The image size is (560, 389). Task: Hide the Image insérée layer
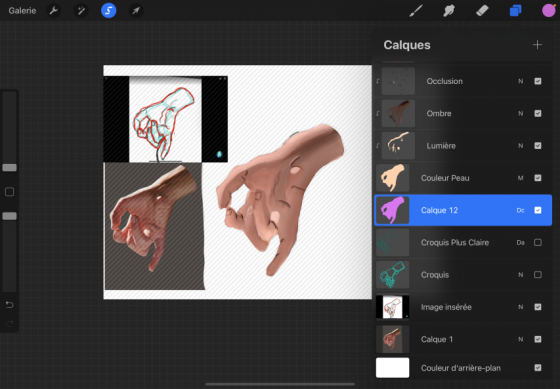[x=538, y=307]
